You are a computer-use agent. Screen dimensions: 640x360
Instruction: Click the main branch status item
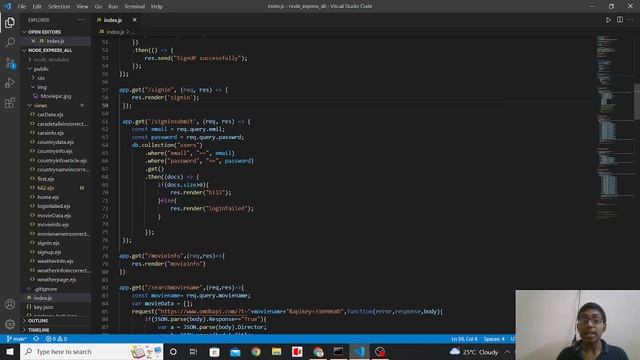pyautogui.click(x=17, y=339)
